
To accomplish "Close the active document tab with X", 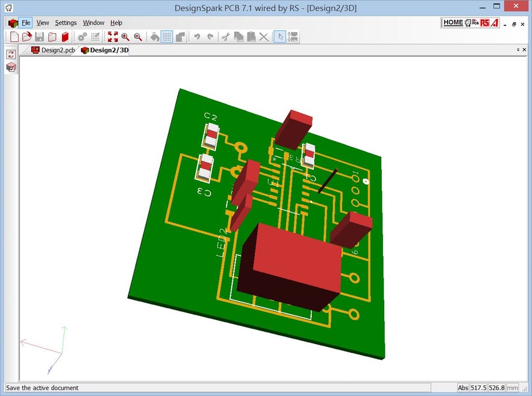I will (524, 49).
